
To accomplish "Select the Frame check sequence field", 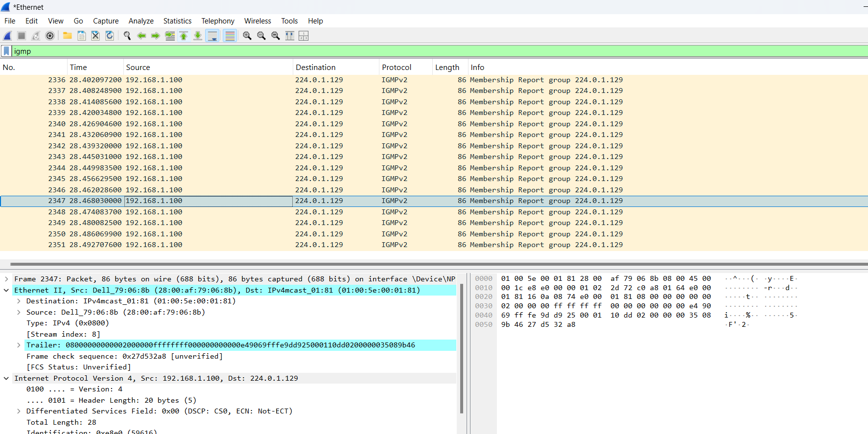I will (124, 356).
